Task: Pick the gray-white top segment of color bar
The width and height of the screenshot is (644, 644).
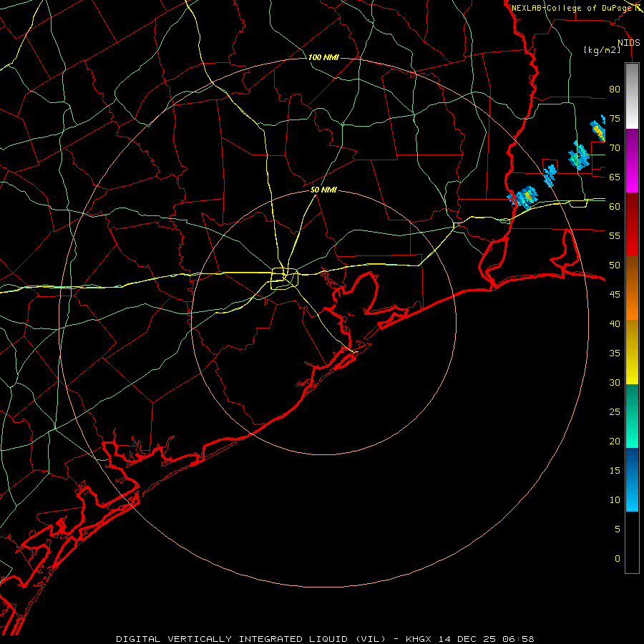Action: point(632,96)
